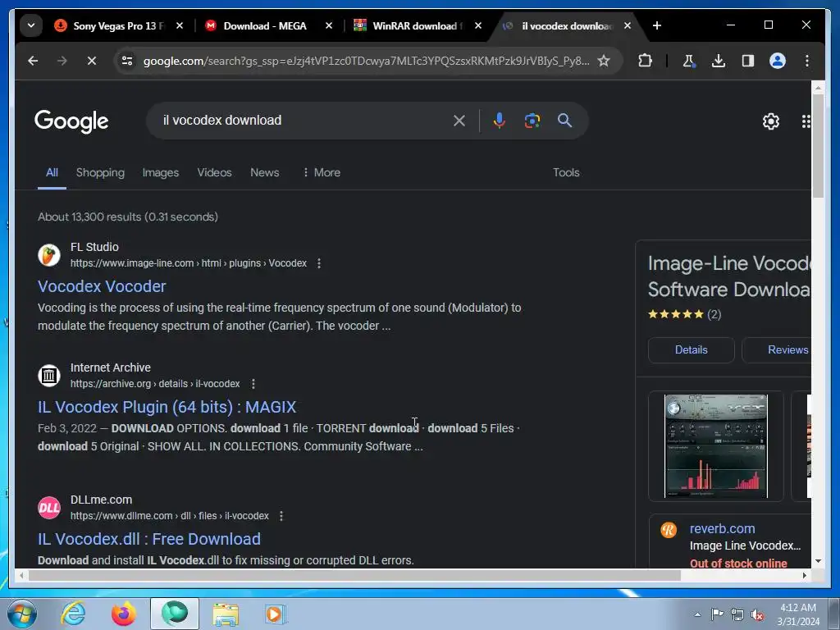The height and width of the screenshot is (630, 840).
Task: Click the horizontal scrollbar thumb
Action: pyautogui.click(x=354, y=575)
